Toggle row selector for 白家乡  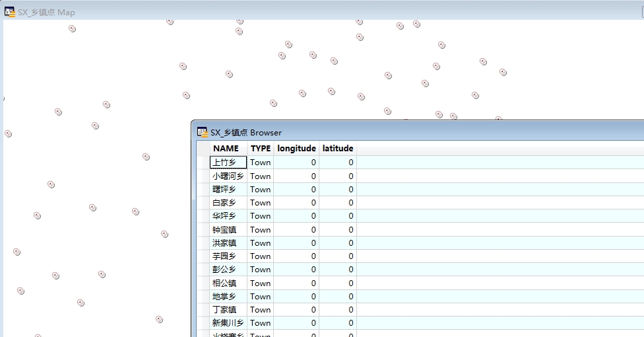[203, 203]
